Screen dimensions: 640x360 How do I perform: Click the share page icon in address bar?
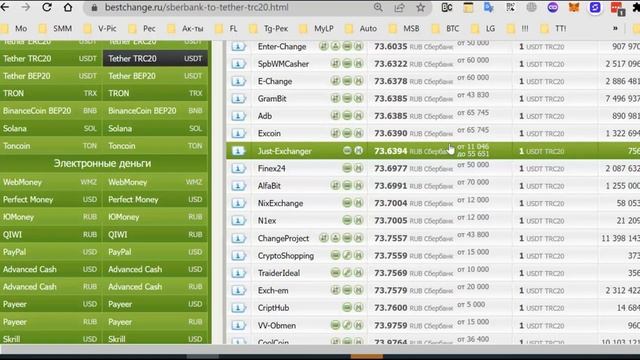pos(399,7)
